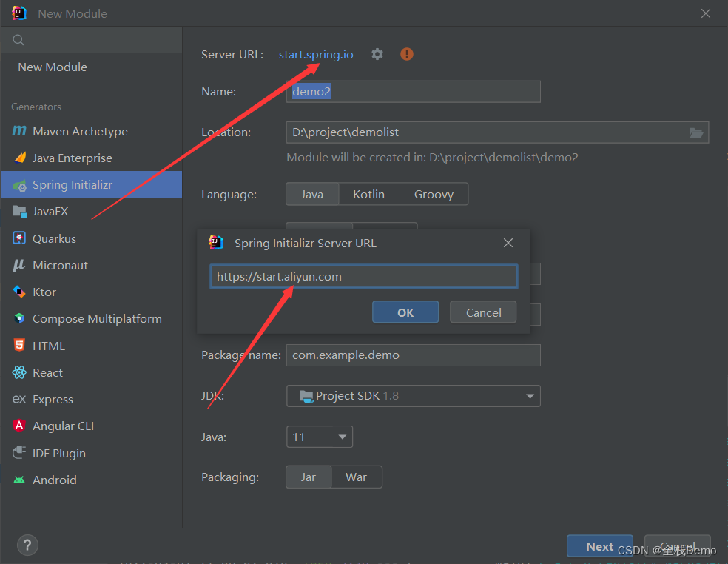Image resolution: width=728 pixels, height=564 pixels.
Task: Select Java Enterprise generator
Action: (91, 158)
